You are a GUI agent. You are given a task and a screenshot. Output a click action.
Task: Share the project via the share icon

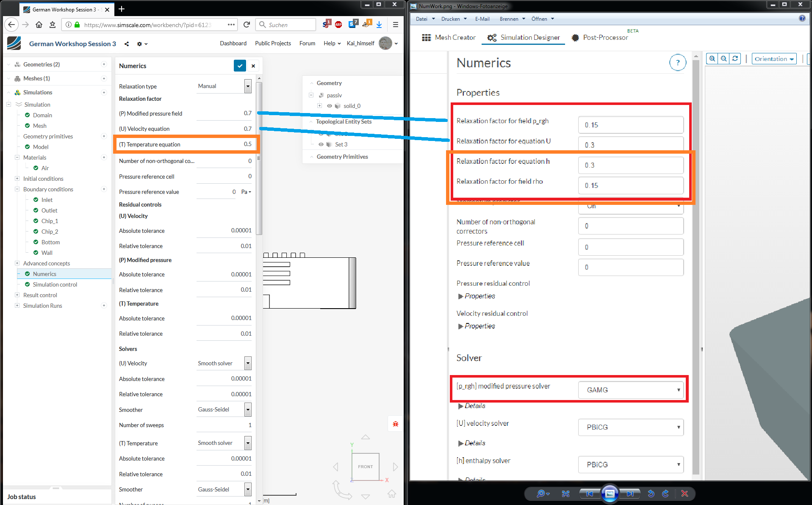pos(127,44)
